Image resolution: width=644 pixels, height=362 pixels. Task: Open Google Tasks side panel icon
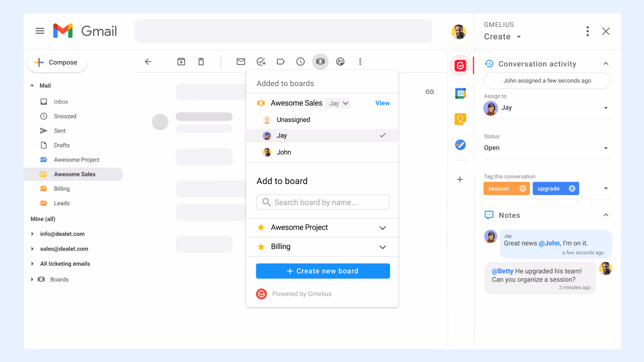pyautogui.click(x=460, y=145)
